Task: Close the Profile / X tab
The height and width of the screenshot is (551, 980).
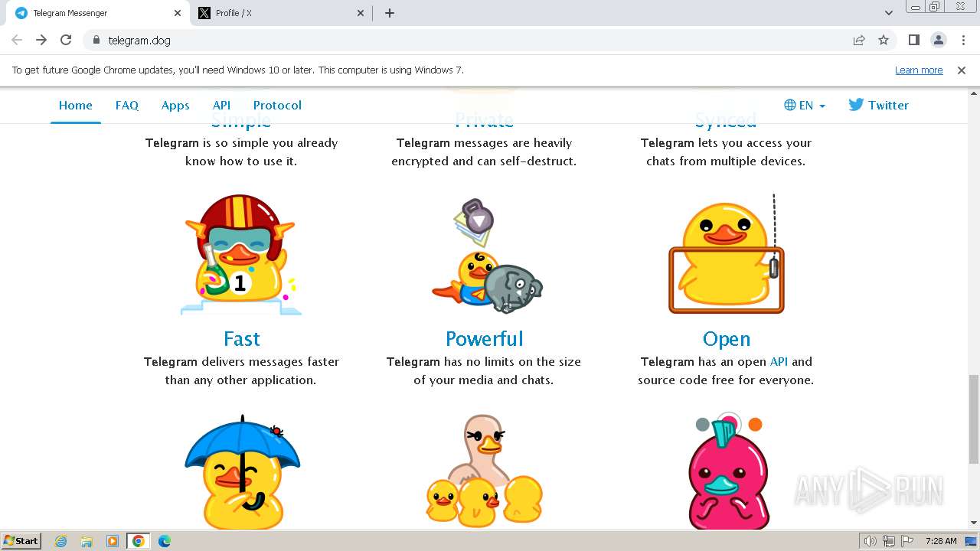Action: (x=361, y=13)
